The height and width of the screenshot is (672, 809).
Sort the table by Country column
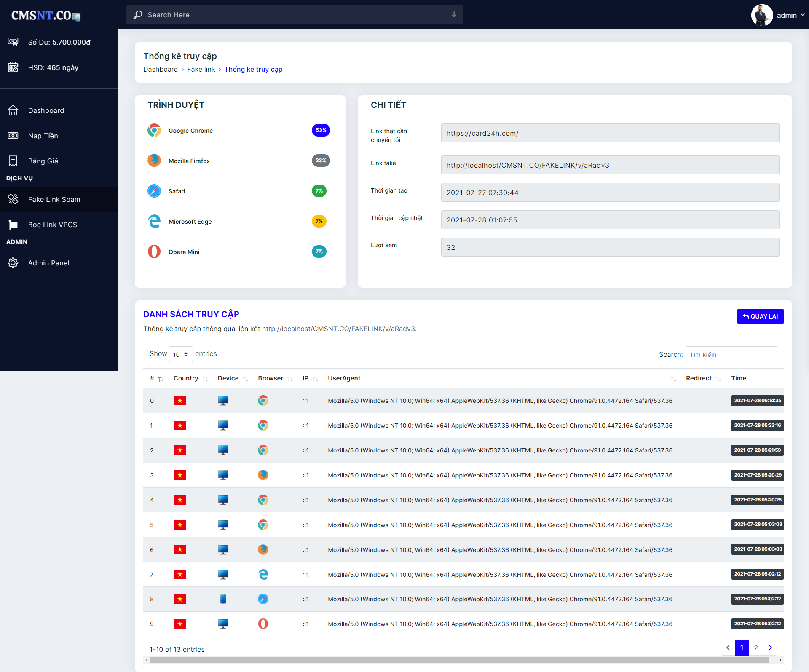tap(186, 378)
